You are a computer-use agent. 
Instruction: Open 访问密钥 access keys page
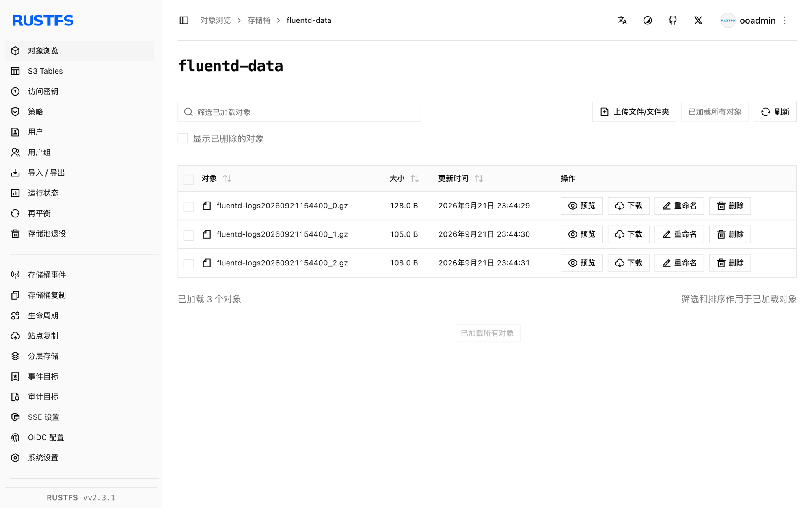click(80, 91)
